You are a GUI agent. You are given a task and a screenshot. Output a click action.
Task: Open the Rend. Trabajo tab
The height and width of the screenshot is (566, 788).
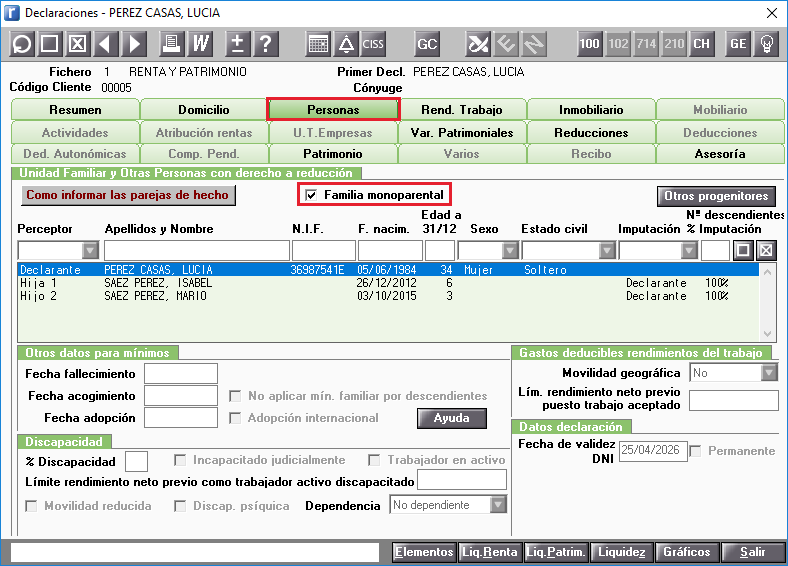coord(462,110)
